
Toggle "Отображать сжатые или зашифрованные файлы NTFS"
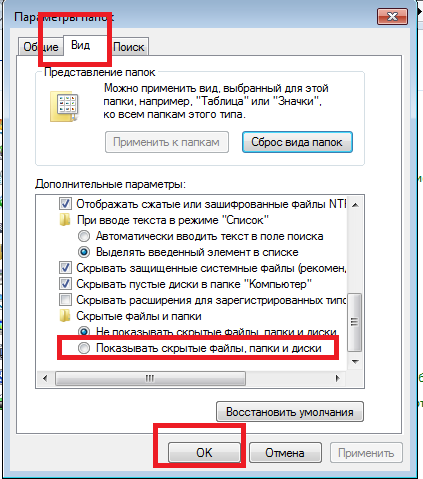point(65,204)
